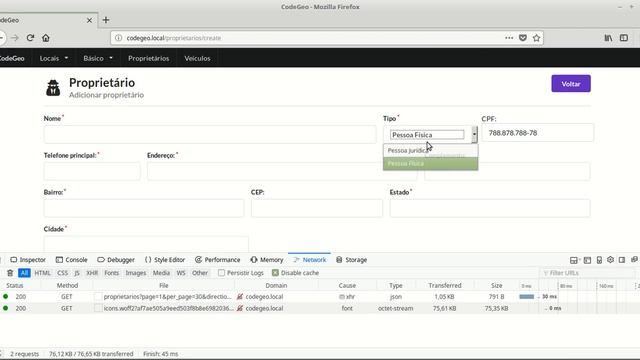Sort requests by the Transferred column header
The height and width of the screenshot is (360, 640).
tap(444, 285)
